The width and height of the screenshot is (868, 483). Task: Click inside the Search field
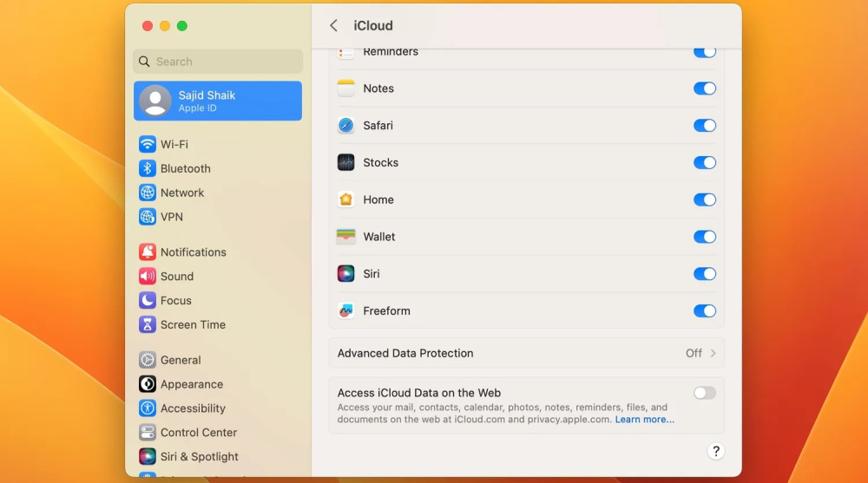(x=218, y=62)
